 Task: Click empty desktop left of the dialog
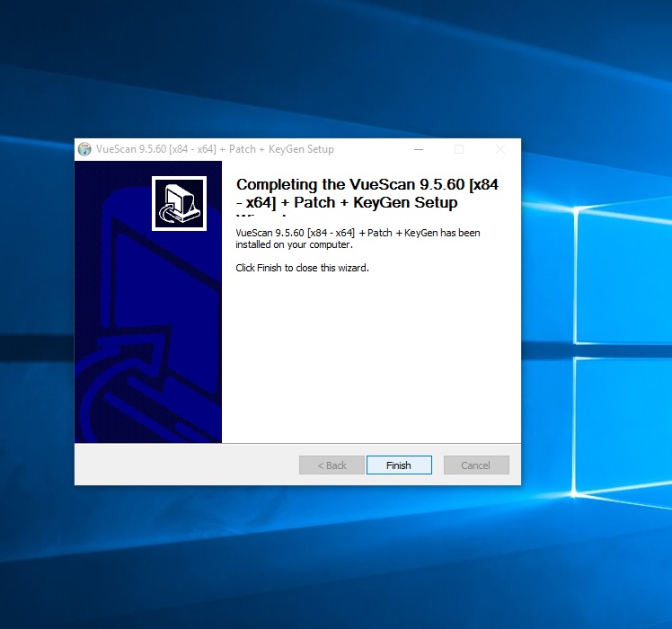(36, 314)
